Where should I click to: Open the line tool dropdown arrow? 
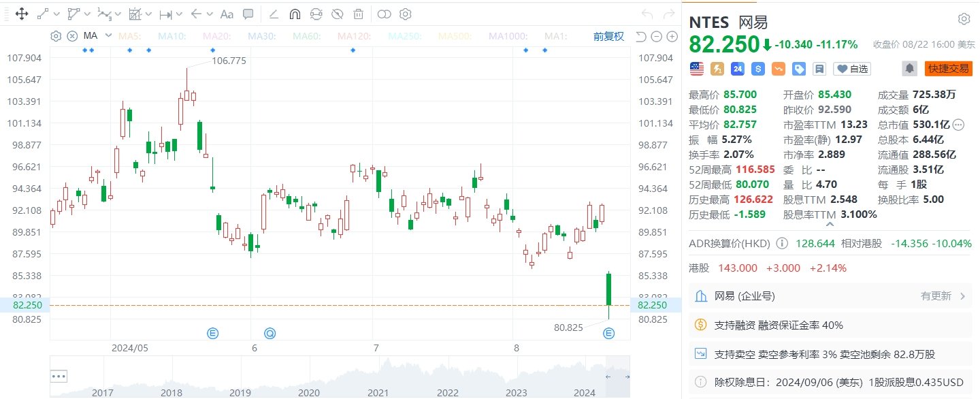56,14
